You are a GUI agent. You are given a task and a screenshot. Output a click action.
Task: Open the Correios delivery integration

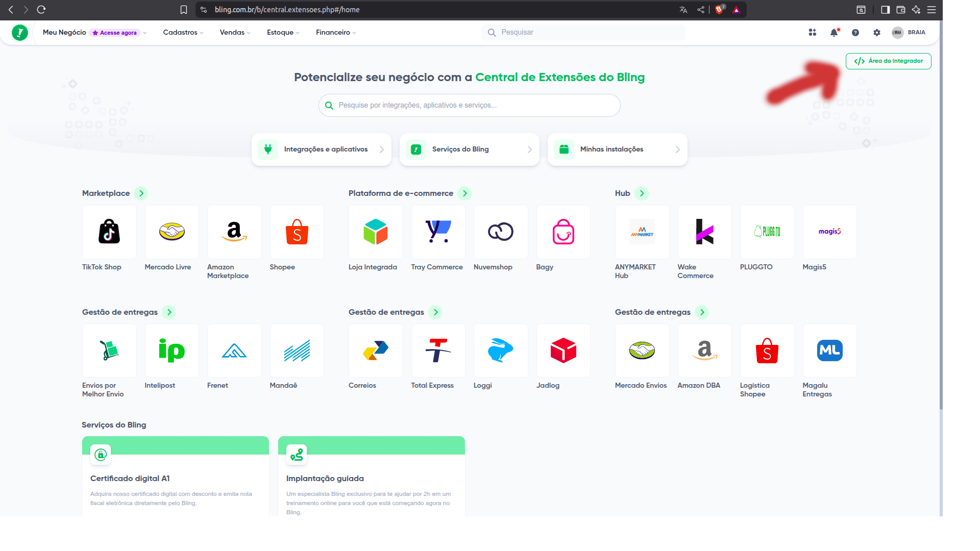375,350
